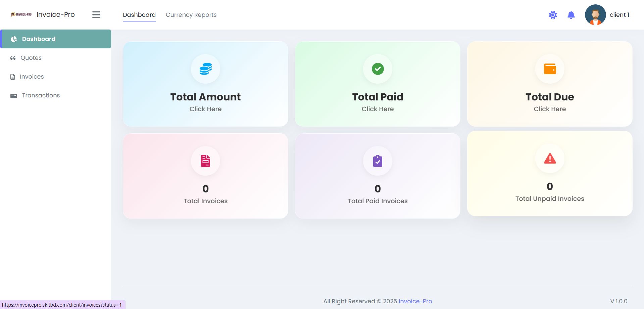Follow the Invoice-Pro footer link

click(415, 301)
